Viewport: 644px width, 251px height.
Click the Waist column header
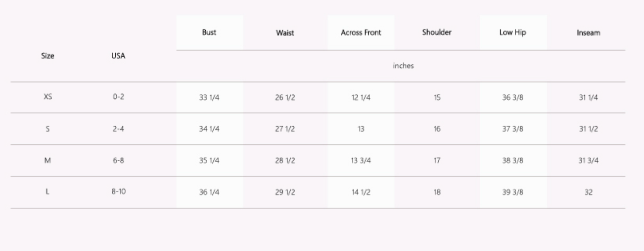tap(285, 33)
